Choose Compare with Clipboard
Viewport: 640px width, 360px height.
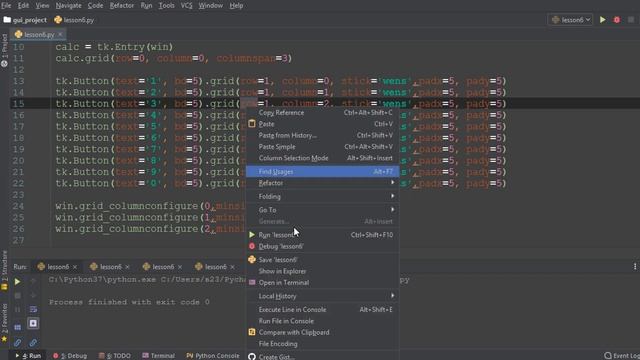click(x=322, y=333)
